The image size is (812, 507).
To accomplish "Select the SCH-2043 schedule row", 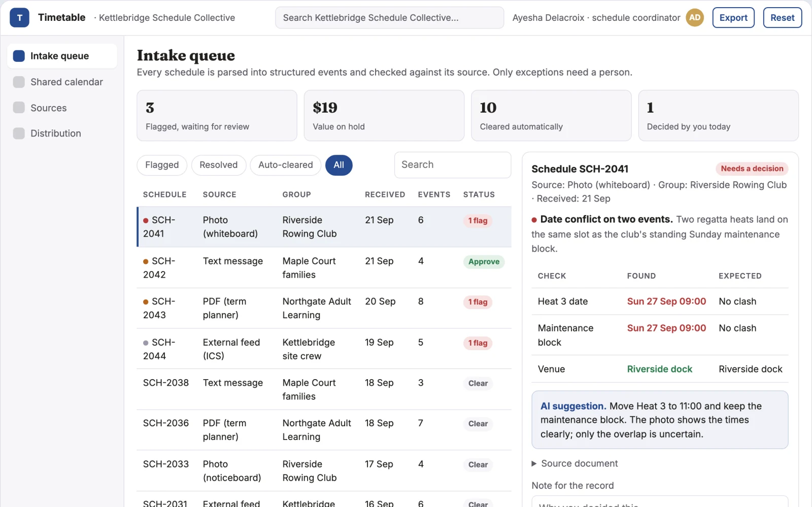I will pyautogui.click(x=324, y=308).
